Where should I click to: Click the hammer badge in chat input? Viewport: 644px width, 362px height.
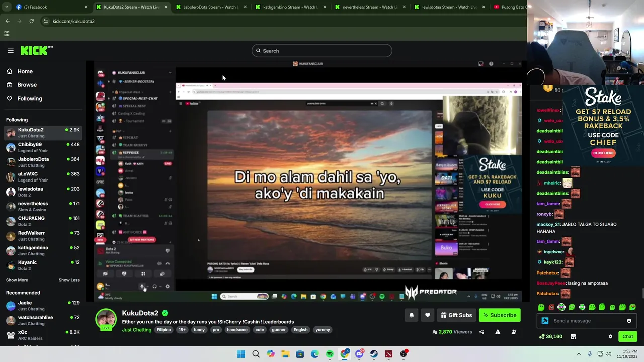(x=545, y=321)
